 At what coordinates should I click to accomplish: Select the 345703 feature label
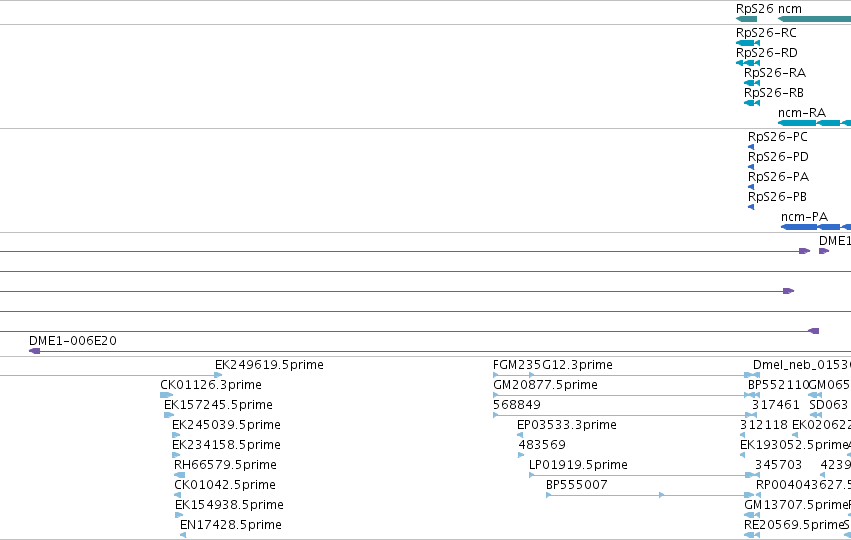(778, 465)
